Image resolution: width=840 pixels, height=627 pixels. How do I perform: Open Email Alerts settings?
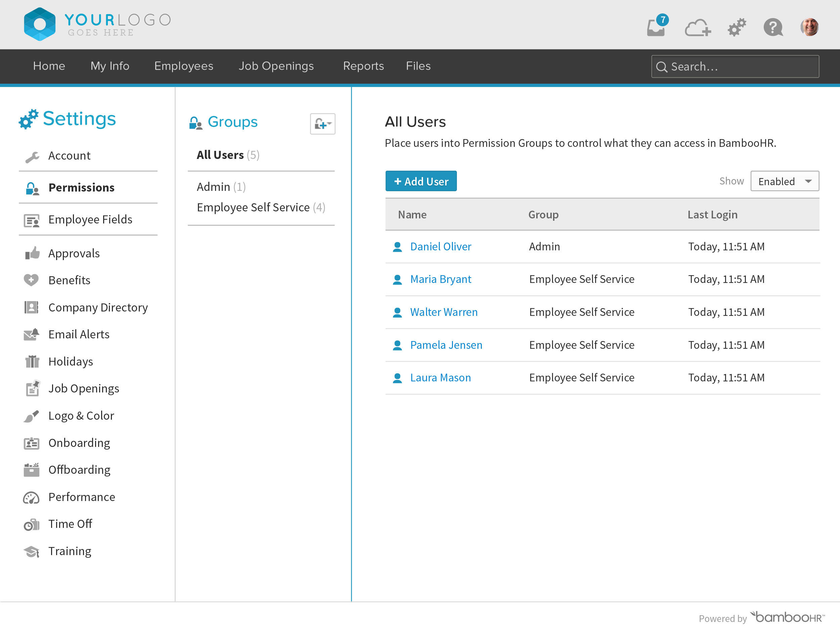[x=79, y=334]
